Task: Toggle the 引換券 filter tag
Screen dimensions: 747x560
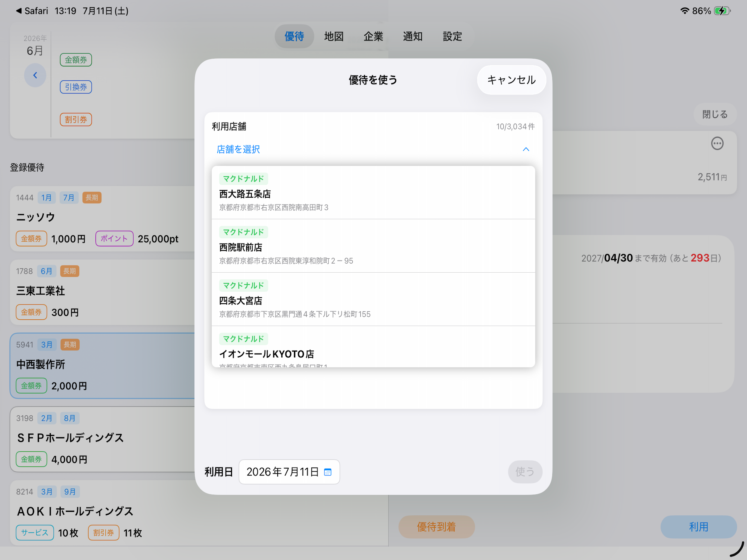Action: tap(76, 87)
